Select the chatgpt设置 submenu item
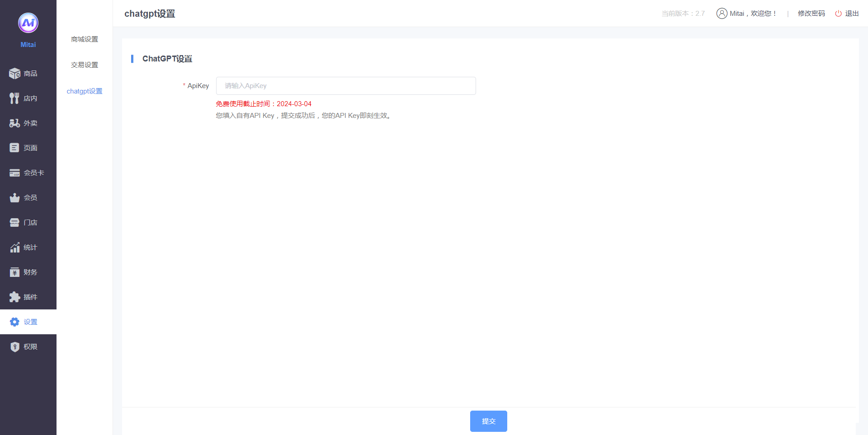Image resolution: width=868 pixels, height=435 pixels. [85, 91]
